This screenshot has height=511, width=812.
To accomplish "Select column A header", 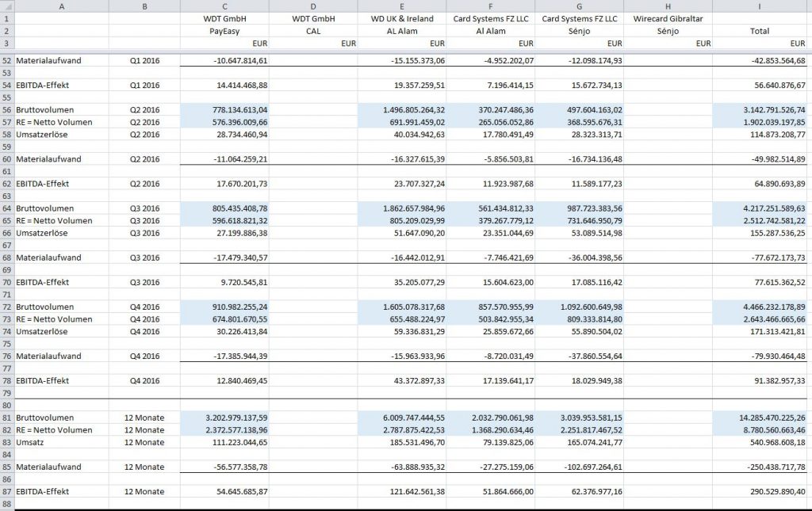I will (x=61, y=6).
